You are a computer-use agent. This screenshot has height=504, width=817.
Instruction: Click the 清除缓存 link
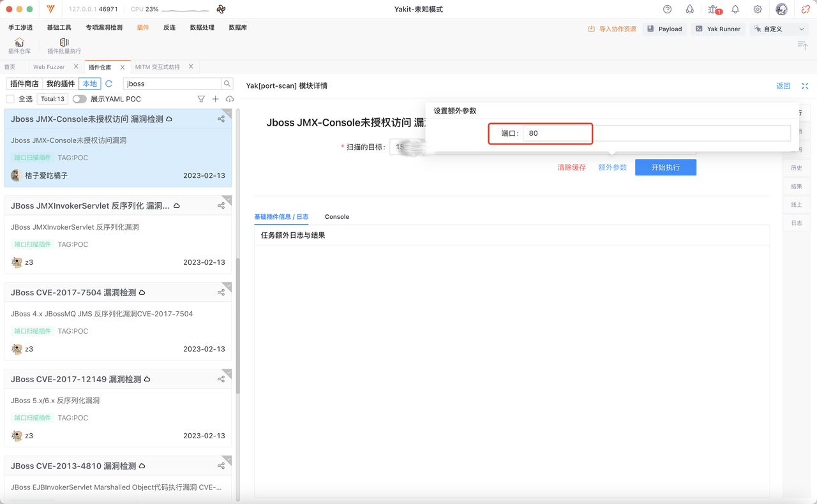(572, 167)
